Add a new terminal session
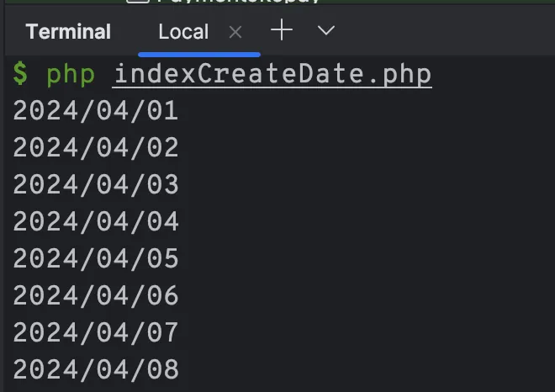This screenshot has width=555, height=392. [282, 31]
